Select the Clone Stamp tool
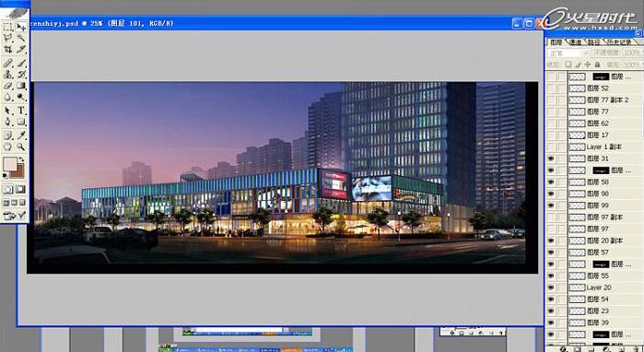 (x=7, y=75)
